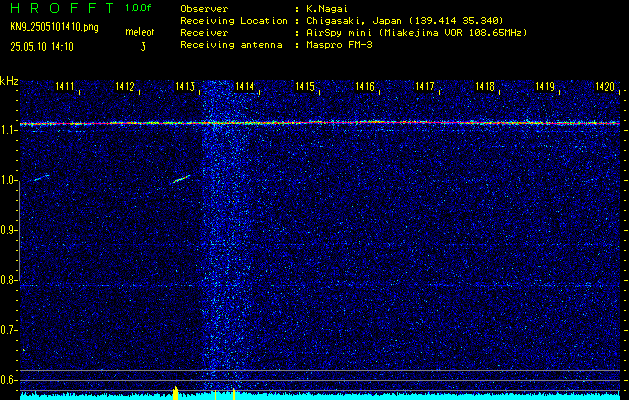Click the meteor echo streak before 1413
This screenshot has height=400, width=629.
pos(181,179)
